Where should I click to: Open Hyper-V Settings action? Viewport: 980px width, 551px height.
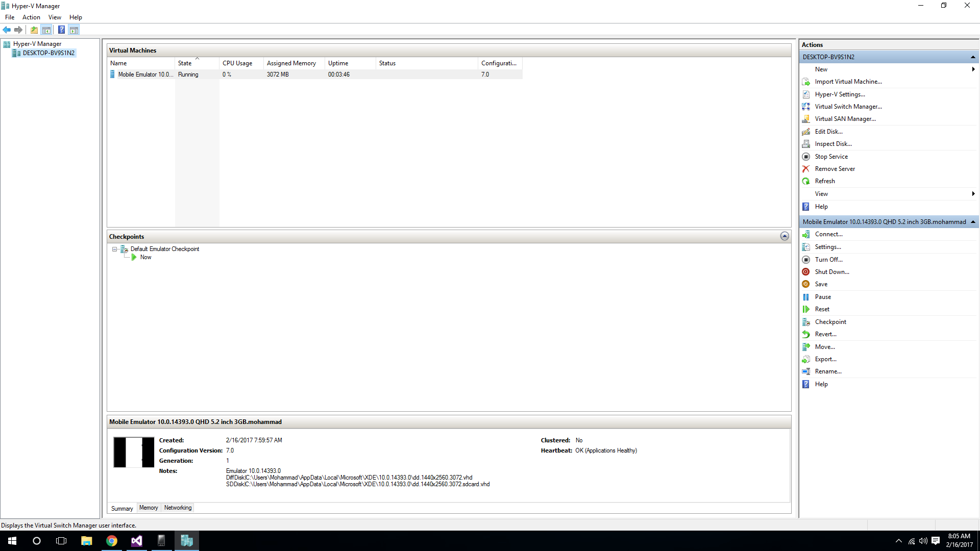point(840,94)
